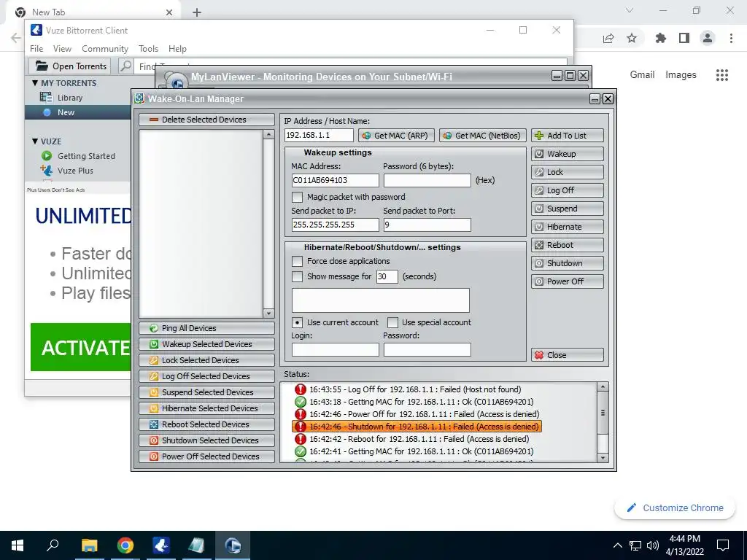
Task: Select the highlighted Shutdown failed status entry
Action: pos(417,427)
